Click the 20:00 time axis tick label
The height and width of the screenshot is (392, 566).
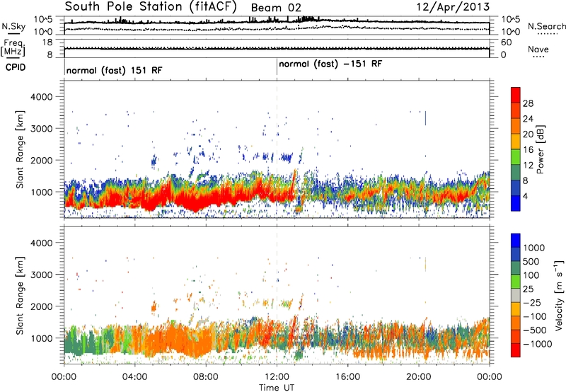[x=419, y=377]
